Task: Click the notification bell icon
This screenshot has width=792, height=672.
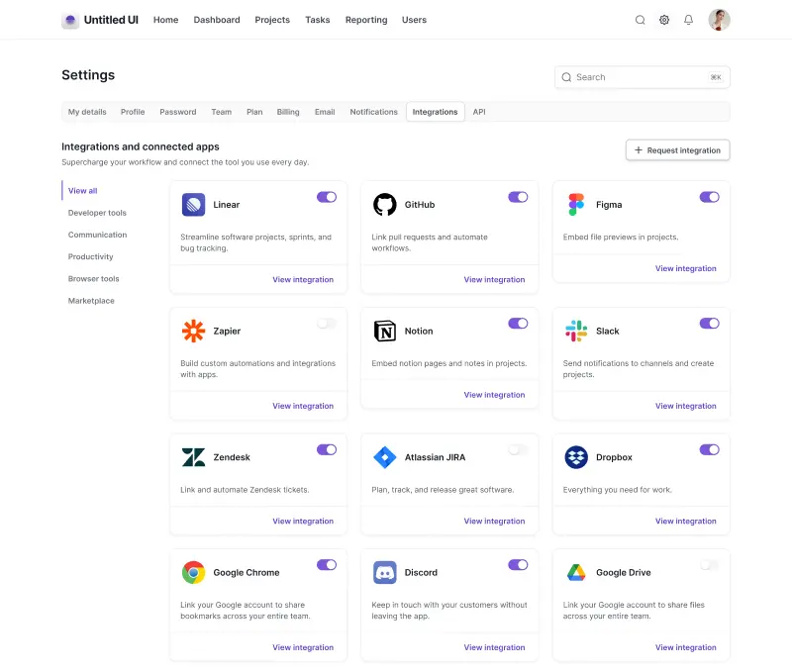Action: click(688, 19)
